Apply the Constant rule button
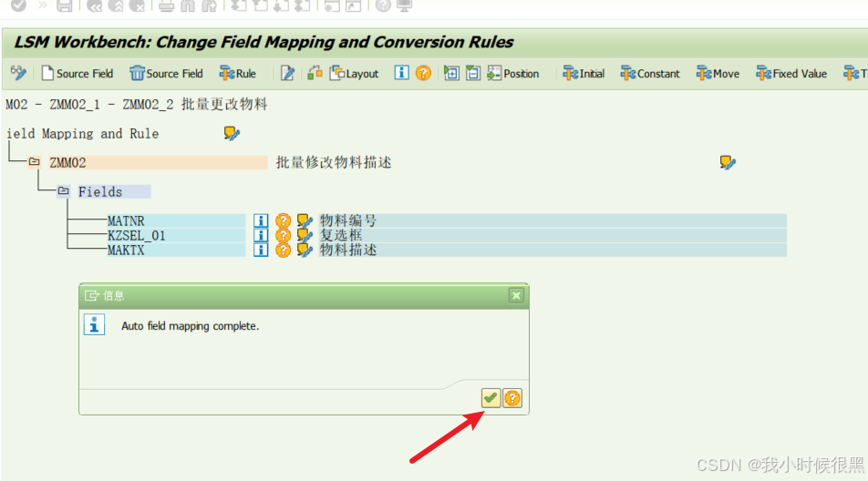Screen dimensions: 868x481 [650, 73]
